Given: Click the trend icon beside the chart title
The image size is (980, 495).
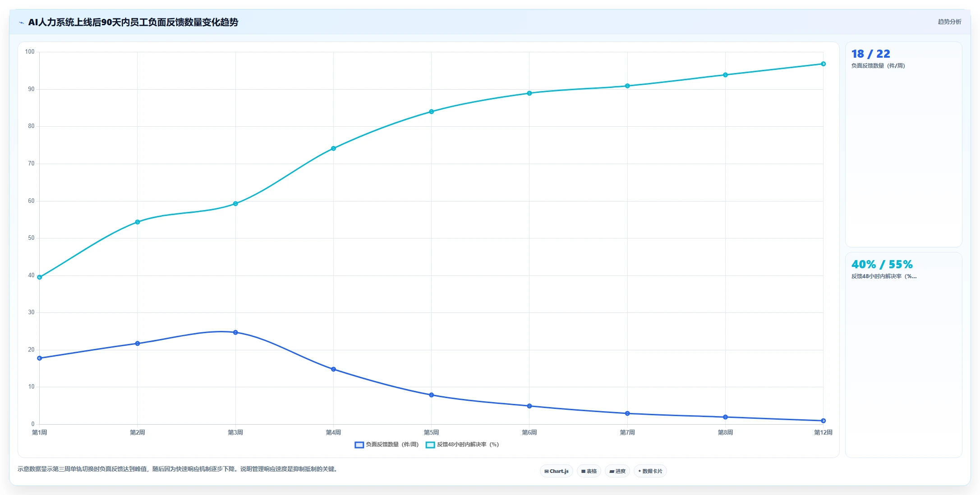Looking at the screenshot, I should coord(21,23).
